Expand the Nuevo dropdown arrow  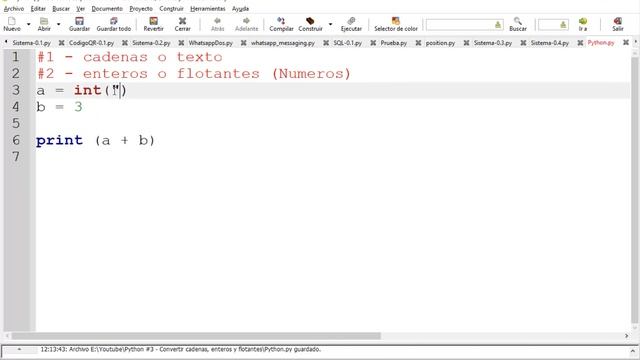29,24
